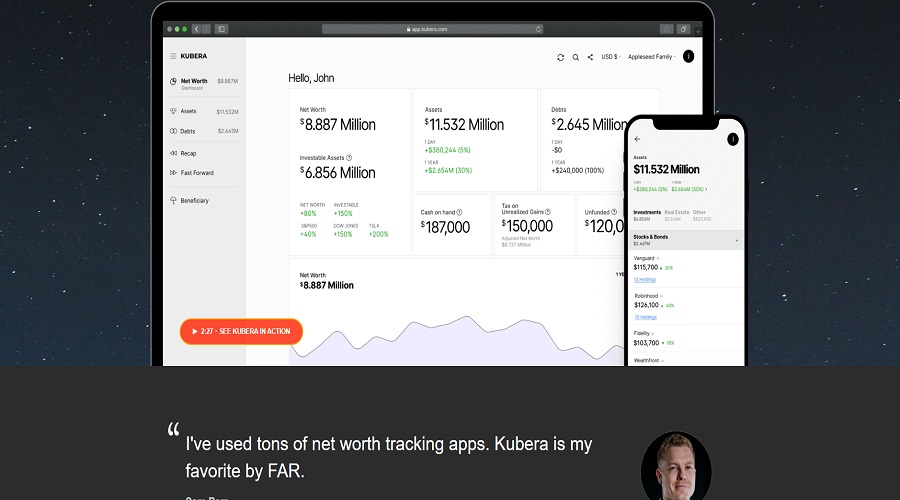Screen dimensions: 900x500
Task: Open Net Worth dashboard in sidebar
Action: (x=204, y=84)
